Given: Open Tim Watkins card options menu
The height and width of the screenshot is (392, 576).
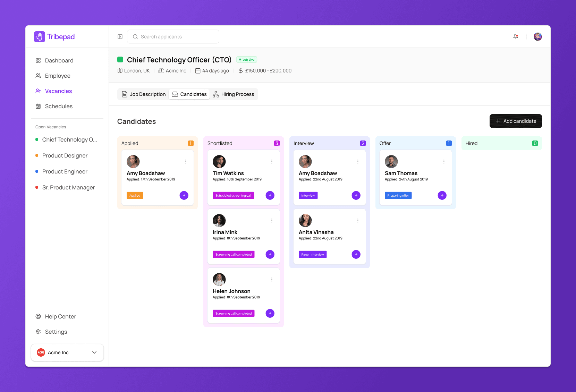Looking at the screenshot, I should coord(272,161).
